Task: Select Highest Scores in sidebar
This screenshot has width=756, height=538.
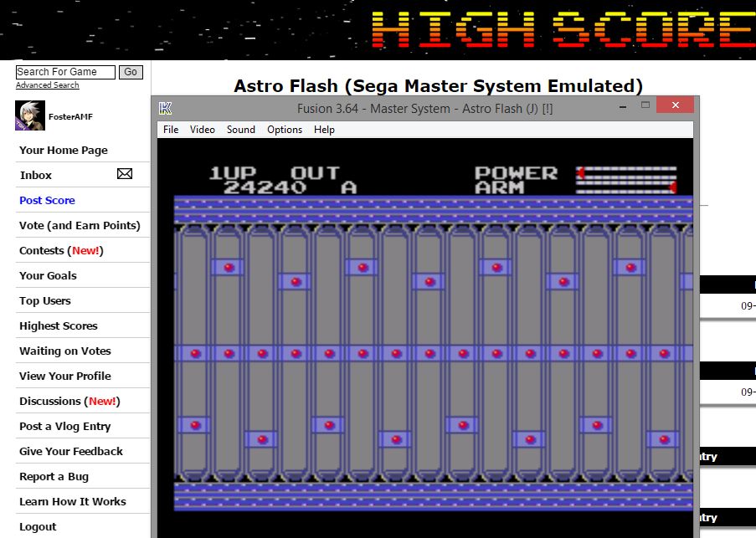Action: [59, 325]
